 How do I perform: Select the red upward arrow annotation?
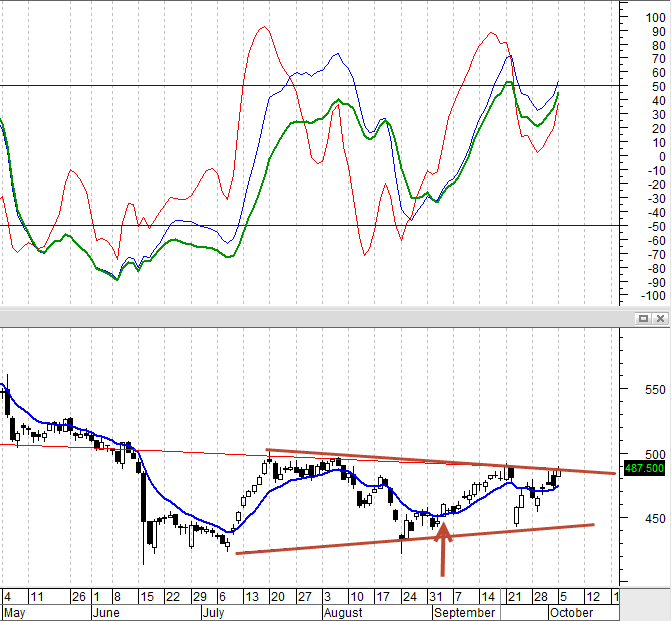click(x=443, y=549)
